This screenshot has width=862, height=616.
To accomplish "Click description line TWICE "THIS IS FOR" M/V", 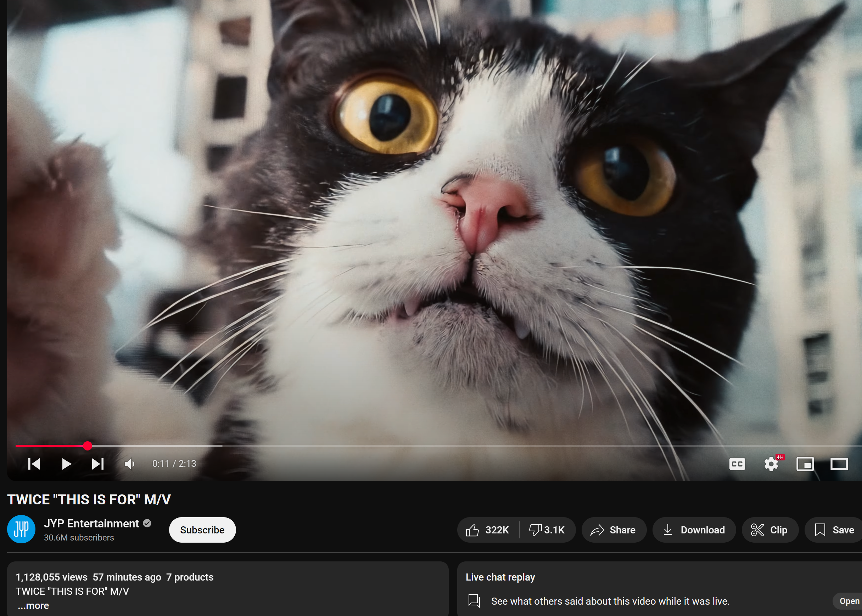I will 72,591.
